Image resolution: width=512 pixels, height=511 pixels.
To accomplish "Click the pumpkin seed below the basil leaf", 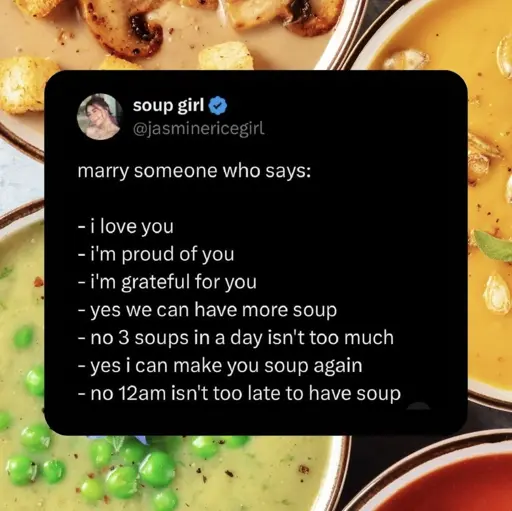I will click(x=497, y=294).
